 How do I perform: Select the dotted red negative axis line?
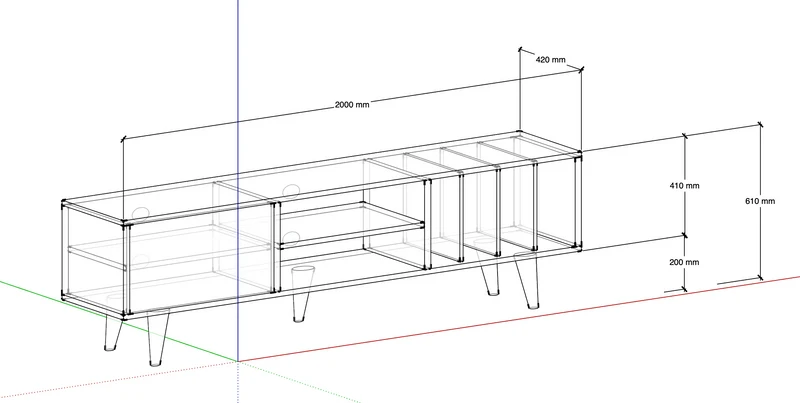(x=118, y=379)
